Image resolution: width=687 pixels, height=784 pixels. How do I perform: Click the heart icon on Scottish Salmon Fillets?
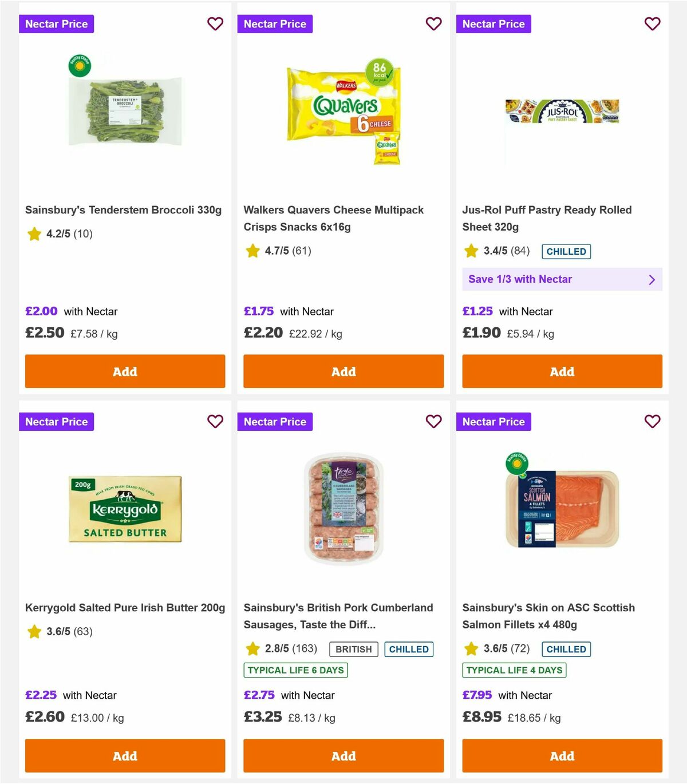click(x=652, y=422)
